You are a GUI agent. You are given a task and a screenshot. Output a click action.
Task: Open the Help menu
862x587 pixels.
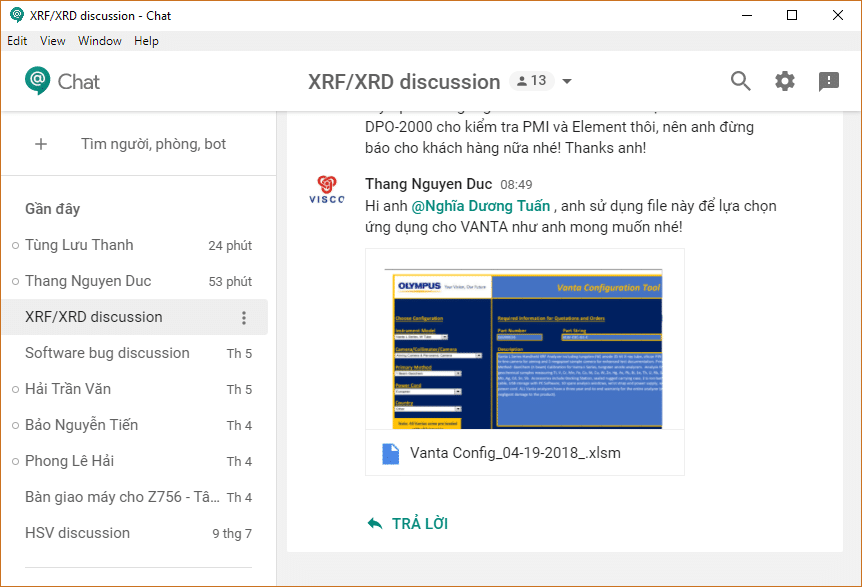click(146, 41)
